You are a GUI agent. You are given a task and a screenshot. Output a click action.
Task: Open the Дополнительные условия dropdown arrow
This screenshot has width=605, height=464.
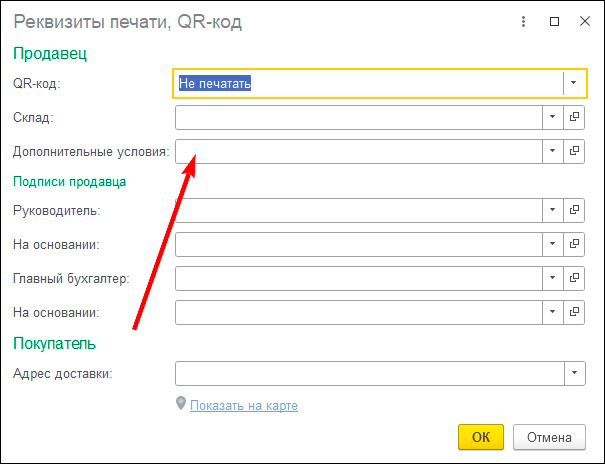point(553,151)
